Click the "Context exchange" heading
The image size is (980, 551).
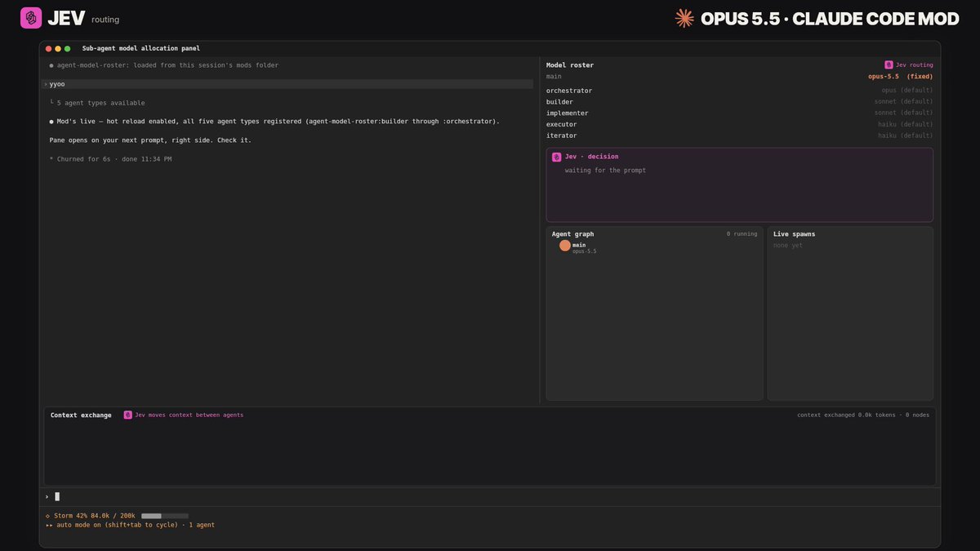coord(81,415)
